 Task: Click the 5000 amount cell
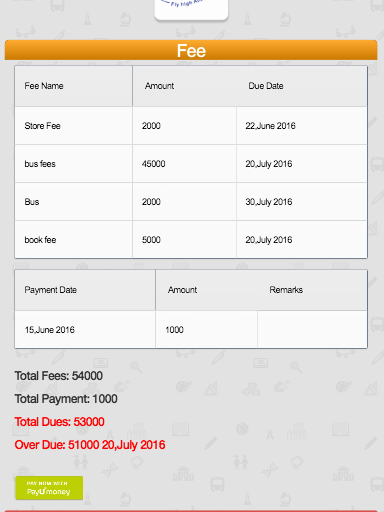pyautogui.click(x=184, y=240)
